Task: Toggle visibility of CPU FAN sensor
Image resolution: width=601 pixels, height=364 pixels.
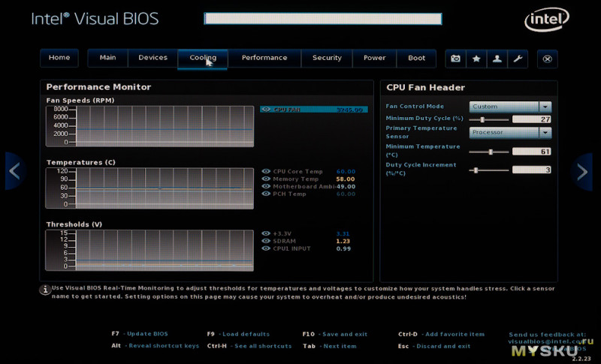Action: (x=266, y=110)
